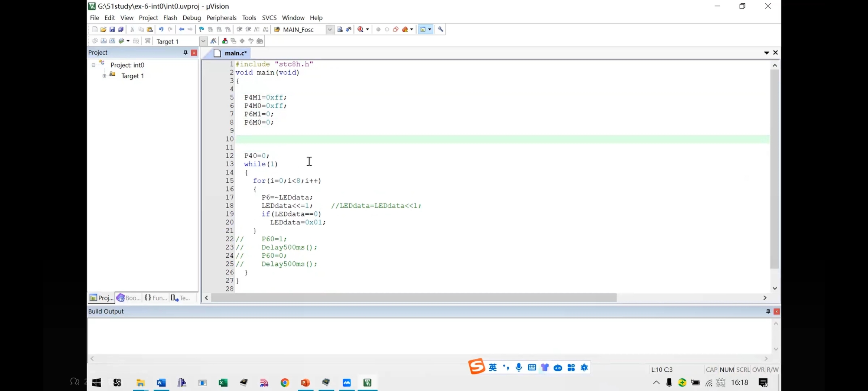Open the Configuration wrench icon

[441, 29]
